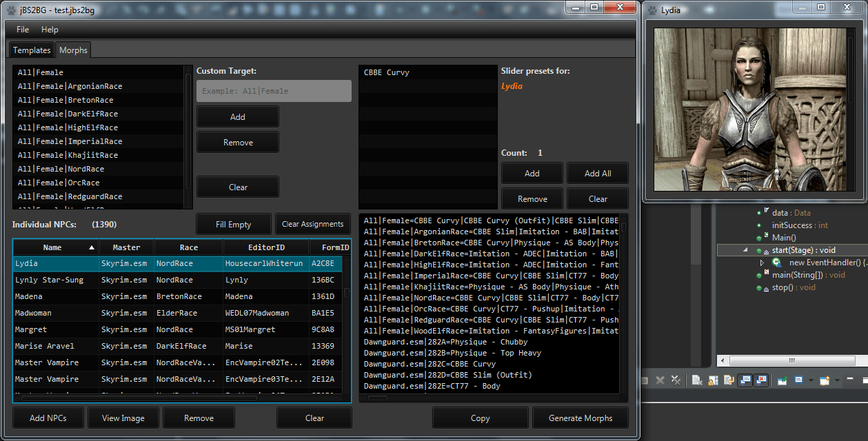Click the Generate Morphs button
Screen dimensions: 868x441
pos(580,418)
